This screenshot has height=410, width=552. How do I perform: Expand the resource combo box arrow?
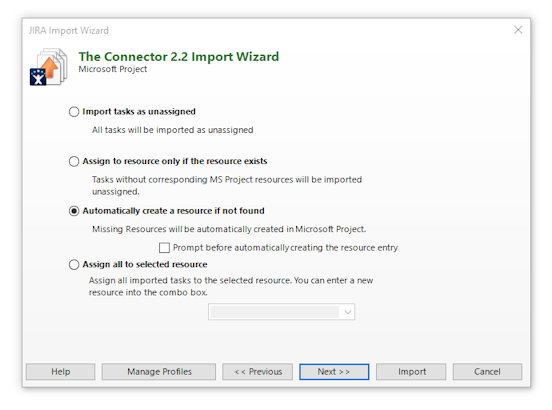(x=348, y=312)
